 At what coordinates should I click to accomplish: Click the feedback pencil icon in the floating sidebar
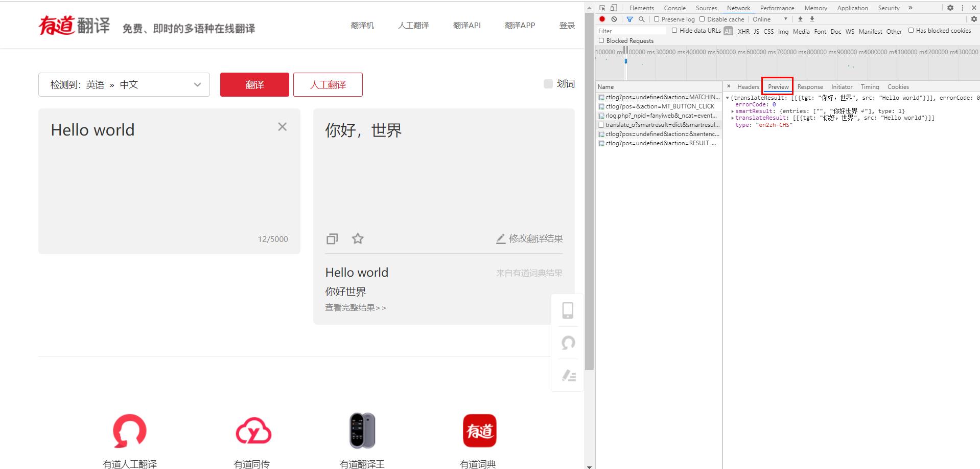[x=569, y=375]
